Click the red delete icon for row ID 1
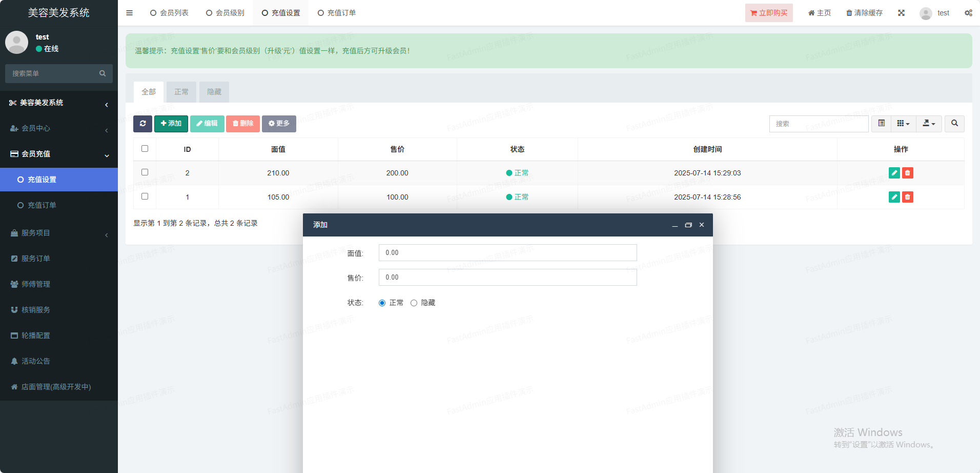980x473 pixels. pyautogui.click(x=907, y=197)
